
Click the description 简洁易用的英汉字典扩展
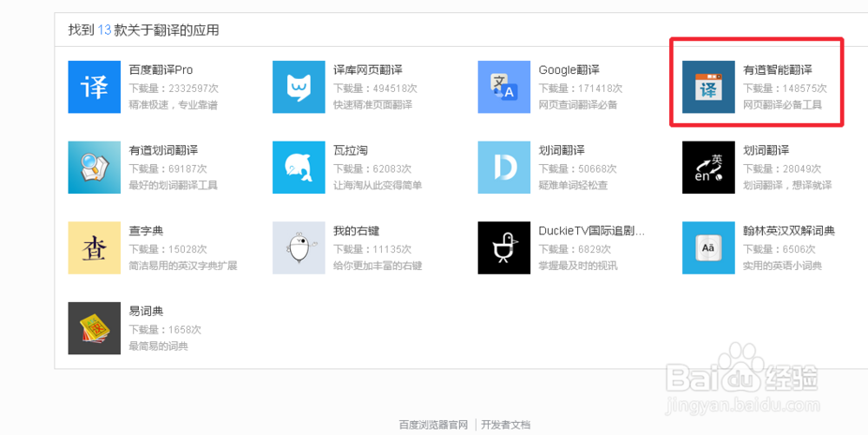[x=182, y=266]
